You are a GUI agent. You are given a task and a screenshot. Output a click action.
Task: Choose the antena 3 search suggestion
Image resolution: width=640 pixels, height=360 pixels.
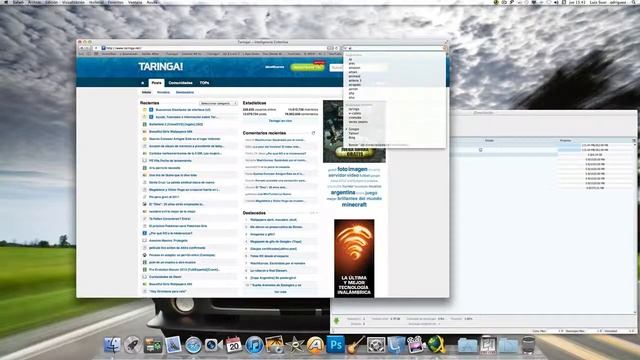click(355, 80)
